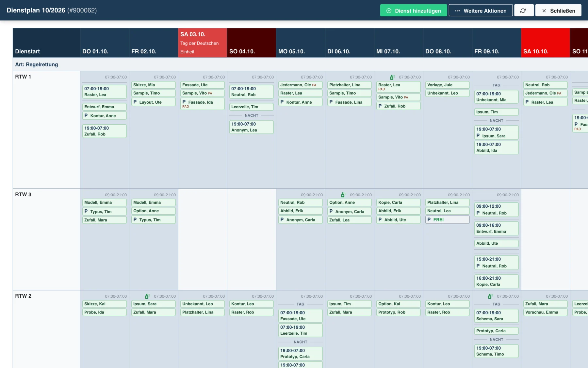588x368 pixels.
Task: Click the green person icon in RTW 1 MI 07.10.
Action: [x=392, y=77]
